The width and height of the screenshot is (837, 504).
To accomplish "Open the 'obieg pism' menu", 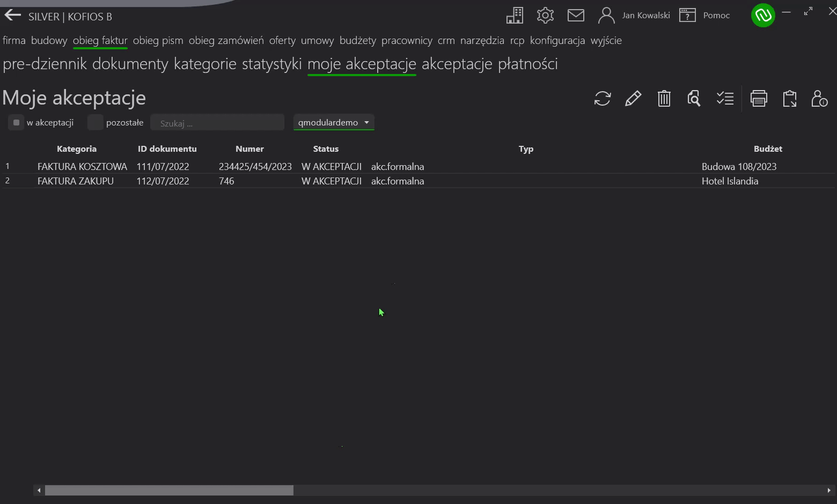I will (x=158, y=40).
